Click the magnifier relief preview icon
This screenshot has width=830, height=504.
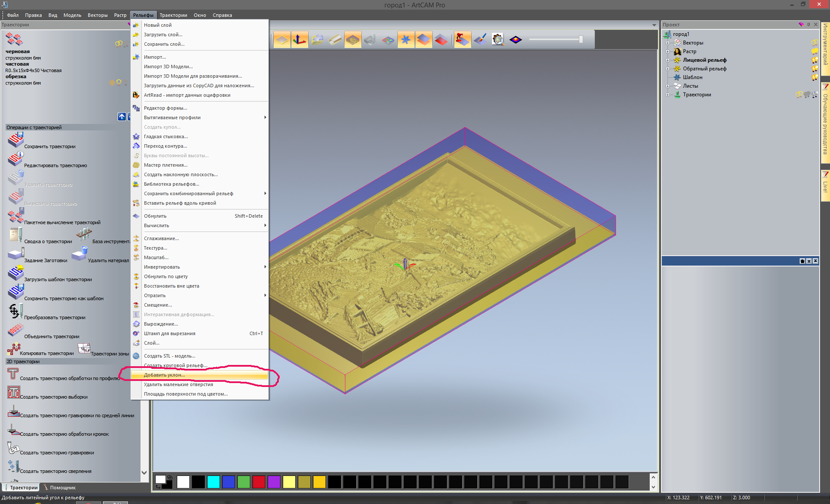498,40
